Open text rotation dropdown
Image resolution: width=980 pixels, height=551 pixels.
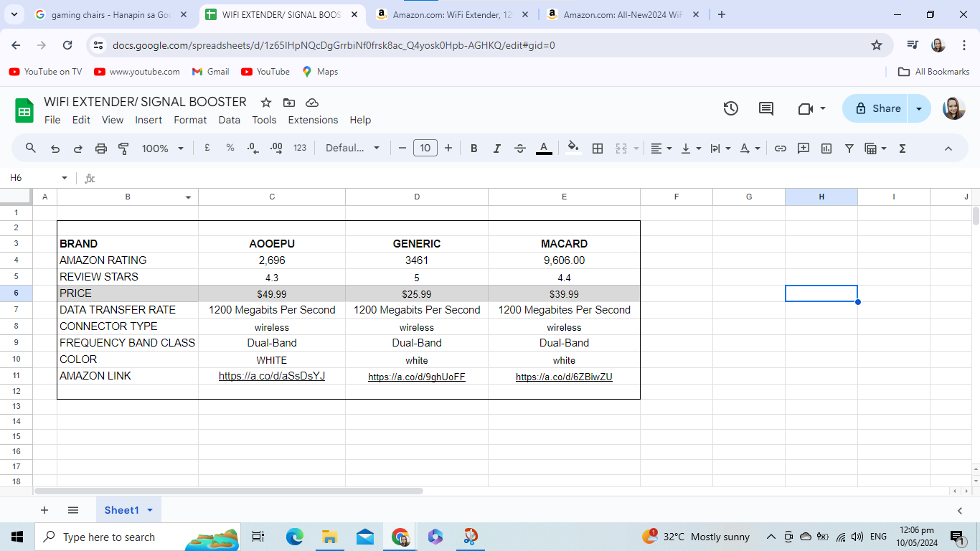[x=750, y=149]
